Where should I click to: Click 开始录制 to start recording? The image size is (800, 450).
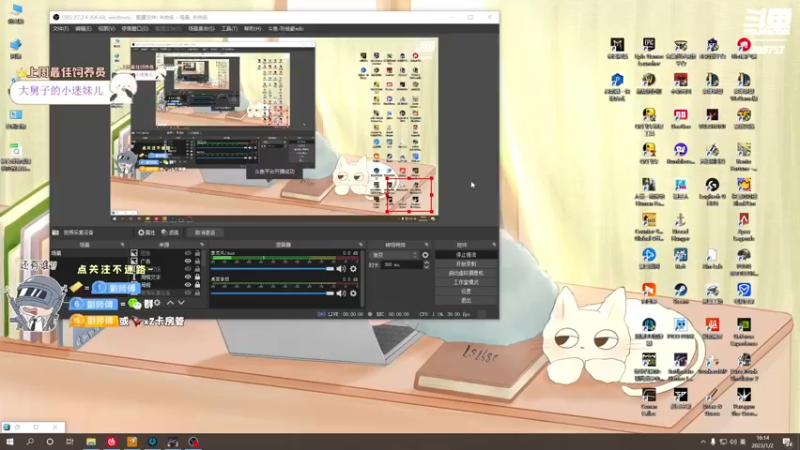click(x=466, y=264)
